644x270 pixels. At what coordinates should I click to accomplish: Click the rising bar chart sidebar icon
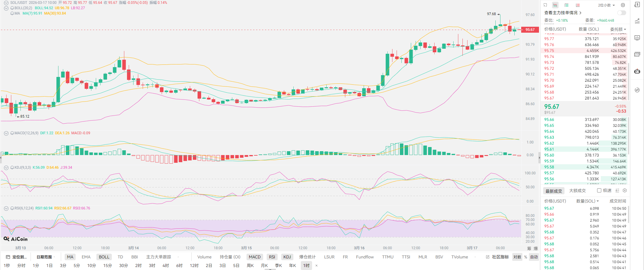(637, 21)
